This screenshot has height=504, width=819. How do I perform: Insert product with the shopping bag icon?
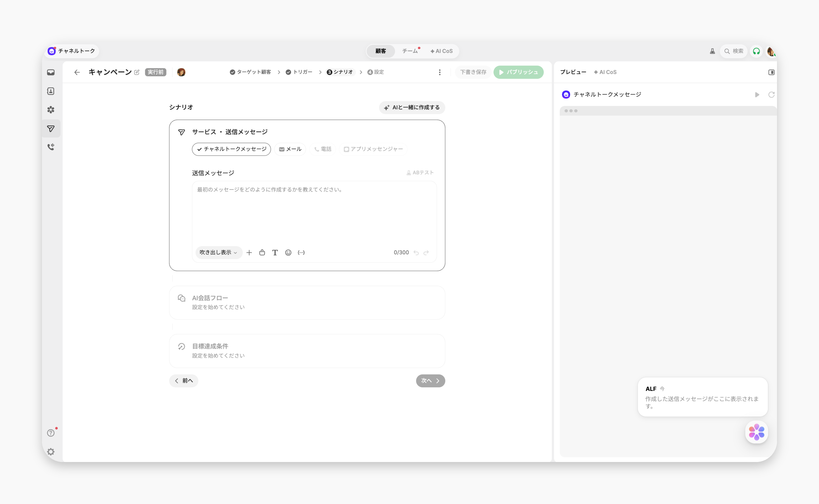click(x=262, y=253)
